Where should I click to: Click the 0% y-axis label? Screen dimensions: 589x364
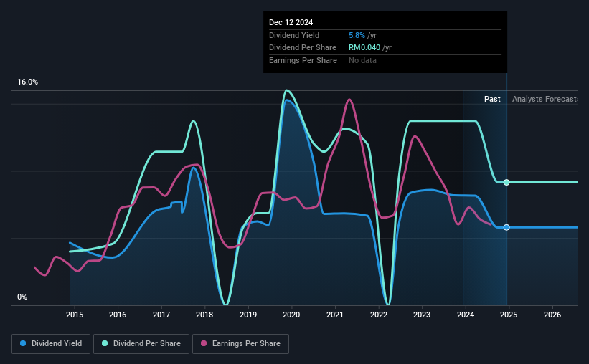tap(22, 297)
